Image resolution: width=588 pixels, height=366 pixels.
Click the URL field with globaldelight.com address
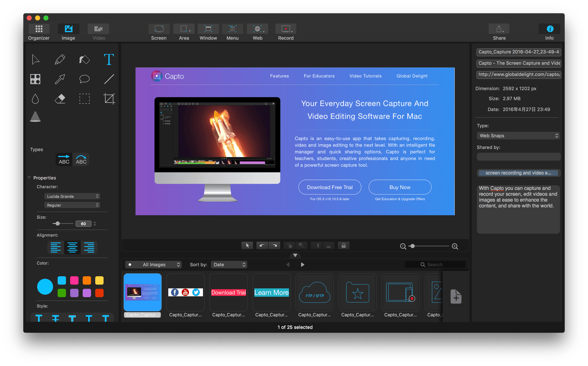[x=518, y=74]
